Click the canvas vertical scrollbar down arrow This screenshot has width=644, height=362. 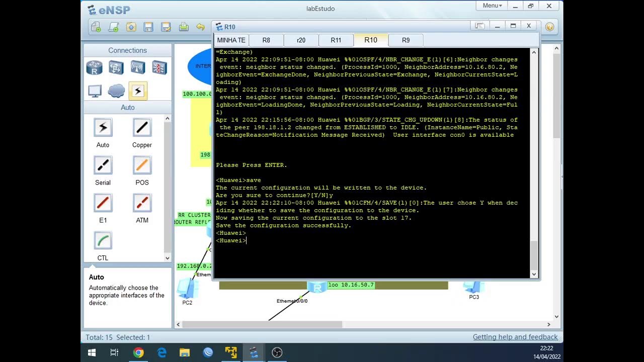click(x=556, y=316)
